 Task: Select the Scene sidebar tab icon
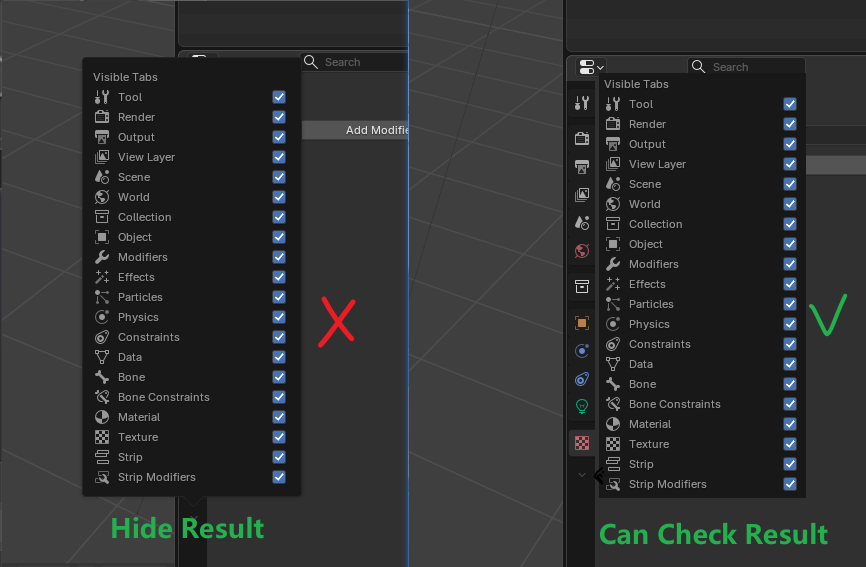(x=582, y=222)
